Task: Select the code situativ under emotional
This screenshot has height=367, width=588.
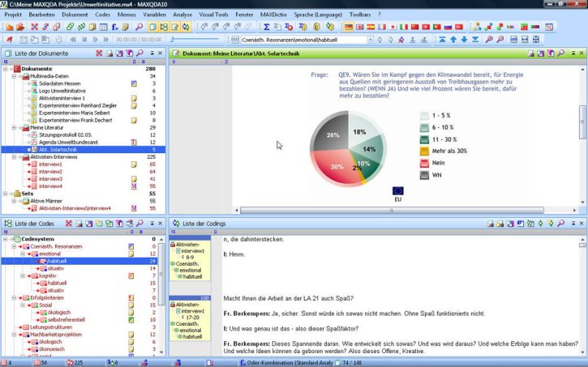Action: coord(56,268)
